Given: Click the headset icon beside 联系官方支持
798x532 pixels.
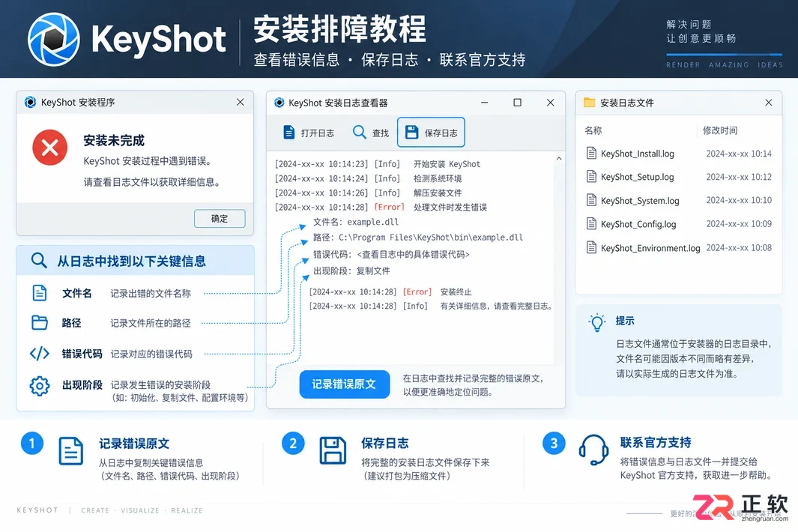Looking at the screenshot, I should 593,450.
